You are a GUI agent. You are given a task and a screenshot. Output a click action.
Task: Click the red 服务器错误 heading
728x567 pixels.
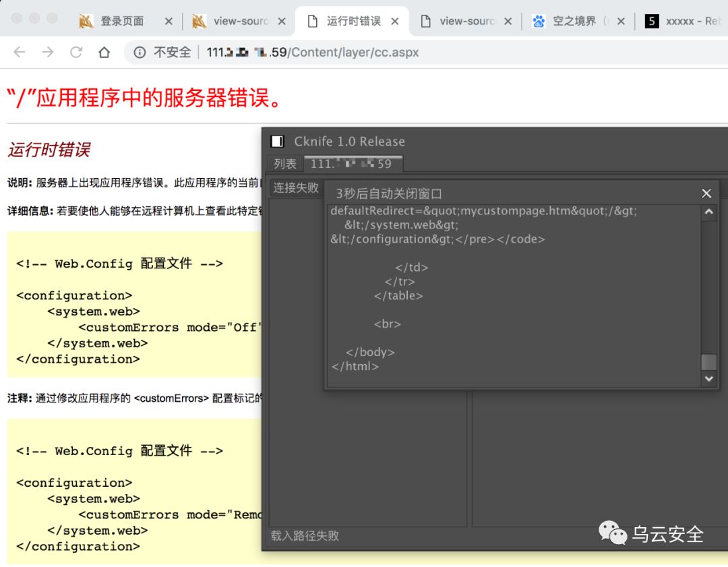145,98
